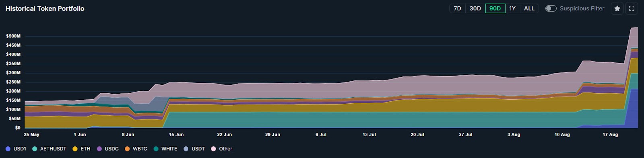This screenshot has height=158, width=644.
Task: Toggle WHITE token legend entry
Action: pyautogui.click(x=165, y=149)
